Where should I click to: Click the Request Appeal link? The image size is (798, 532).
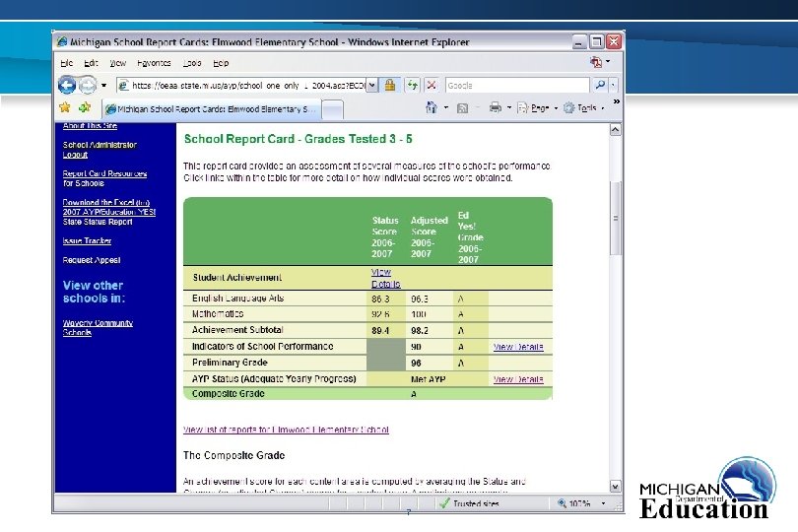[92, 260]
